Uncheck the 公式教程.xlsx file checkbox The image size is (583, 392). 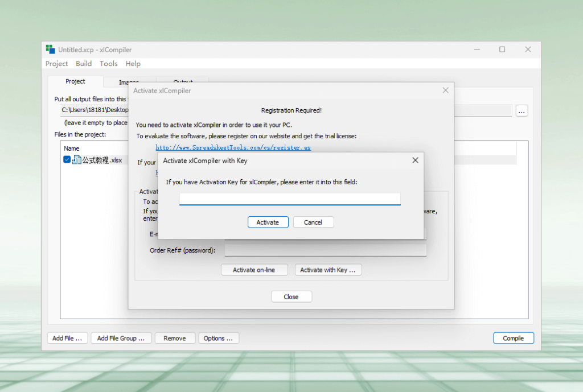coord(67,160)
